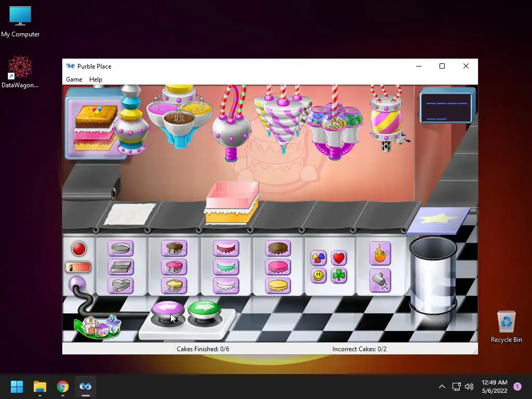Open the network status tray icon
532x399 pixels.
click(x=456, y=387)
